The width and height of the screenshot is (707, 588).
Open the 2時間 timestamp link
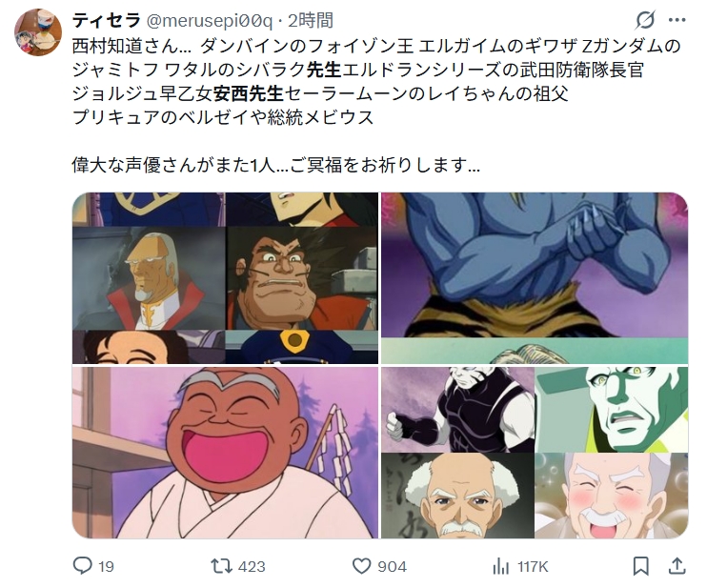[311, 20]
